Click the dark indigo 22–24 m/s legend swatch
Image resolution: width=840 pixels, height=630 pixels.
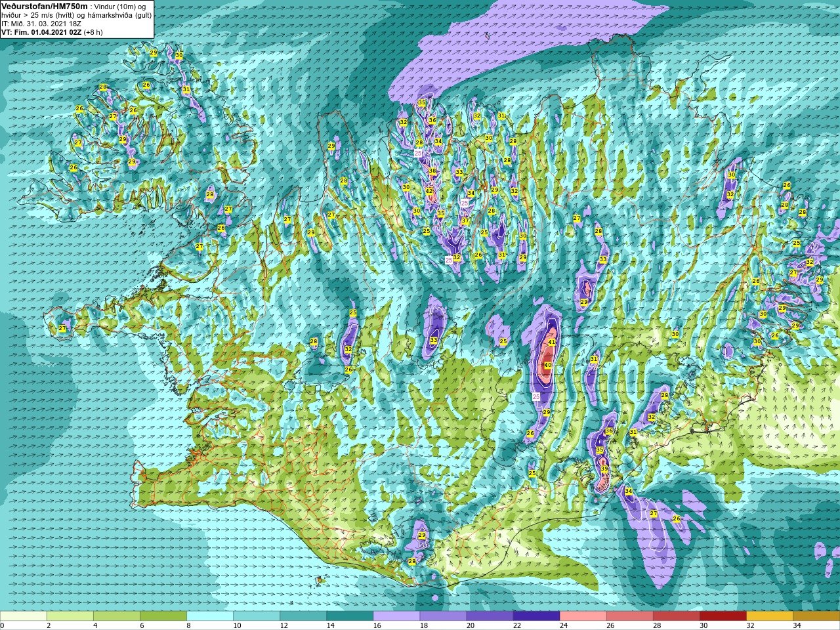(536, 616)
